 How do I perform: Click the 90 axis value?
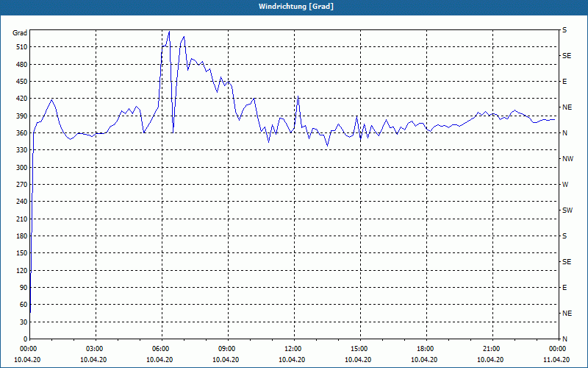24,288
